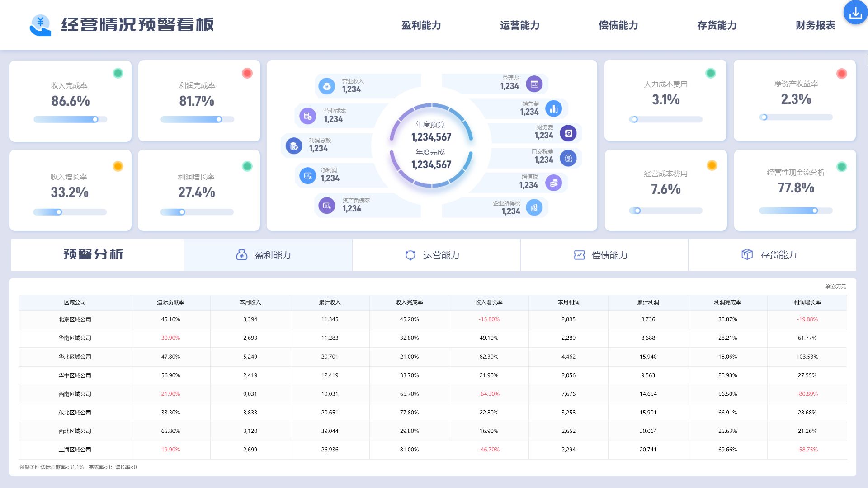The image size is (868, 488).
Task: Click the 资产负债率 purple icon
Action: click(326, 206)
